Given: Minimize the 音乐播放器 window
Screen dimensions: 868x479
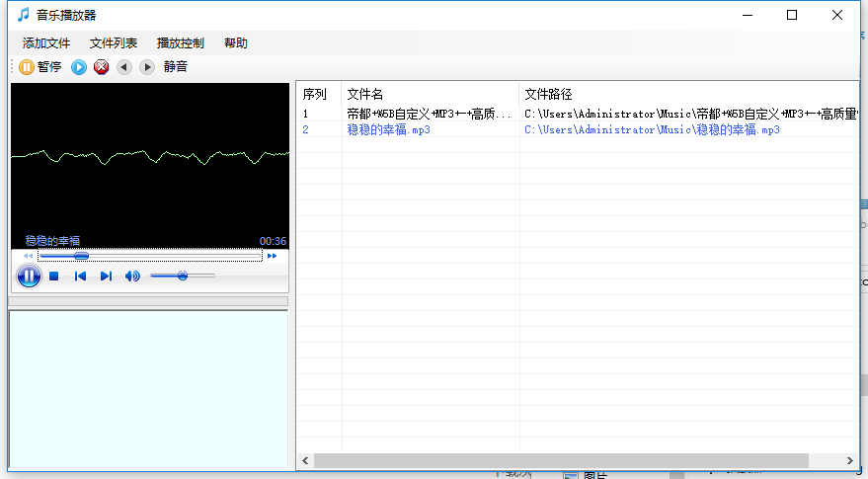Looking at the screenshot, I should point(748,15).
